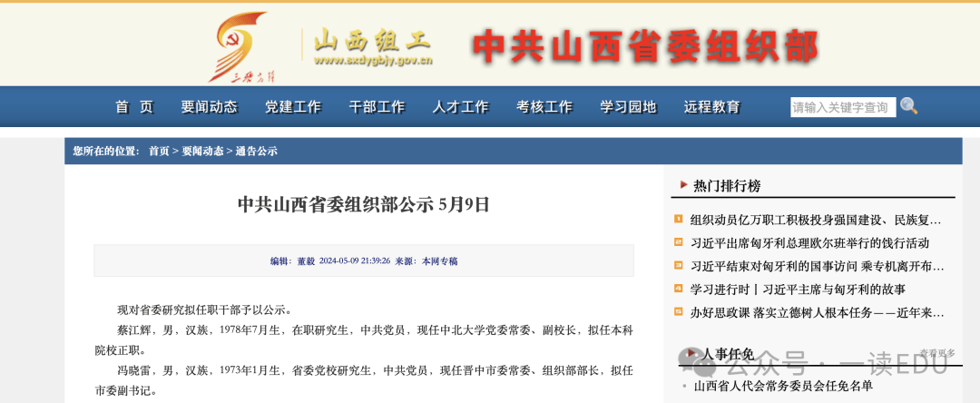Navigate to 考核工作

pos(544,107)
